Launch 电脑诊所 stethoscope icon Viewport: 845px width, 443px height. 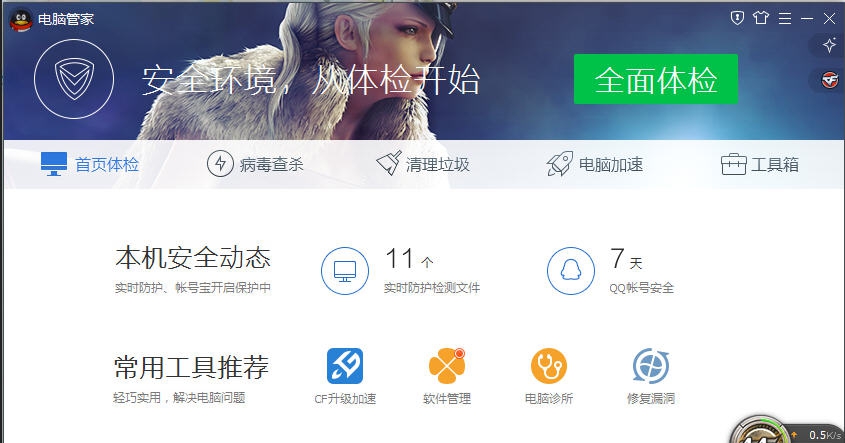549,365
